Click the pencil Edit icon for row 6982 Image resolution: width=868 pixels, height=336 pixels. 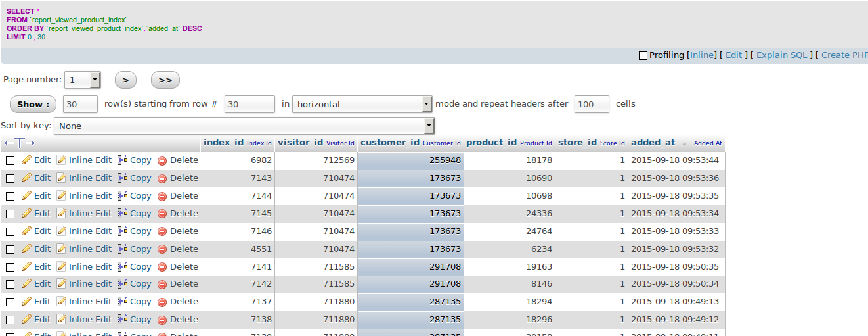click(x=26, y=160)
